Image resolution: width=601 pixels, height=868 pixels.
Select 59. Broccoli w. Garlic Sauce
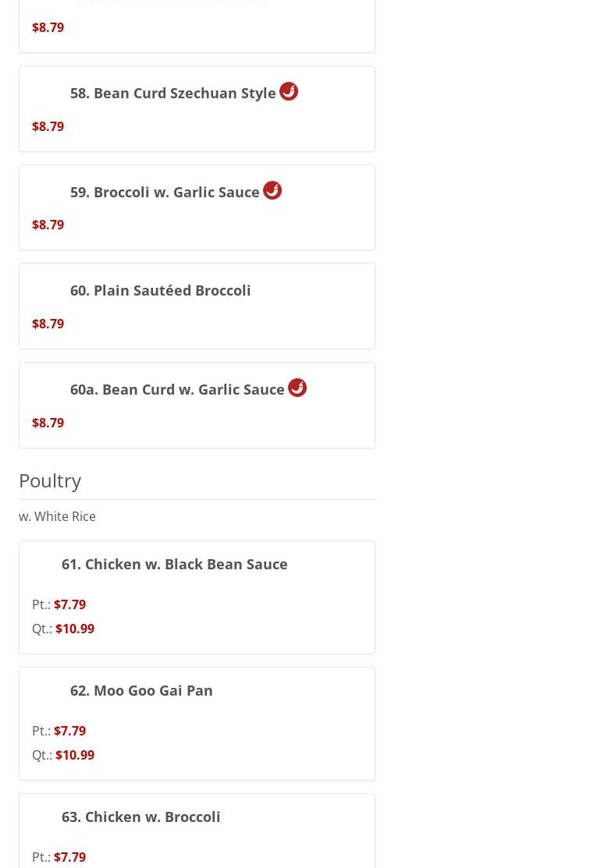coord(165,193)
